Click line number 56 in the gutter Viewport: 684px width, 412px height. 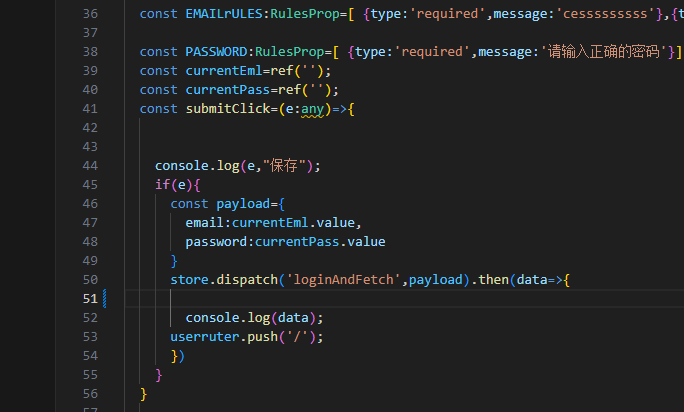(x=90, y=394)
